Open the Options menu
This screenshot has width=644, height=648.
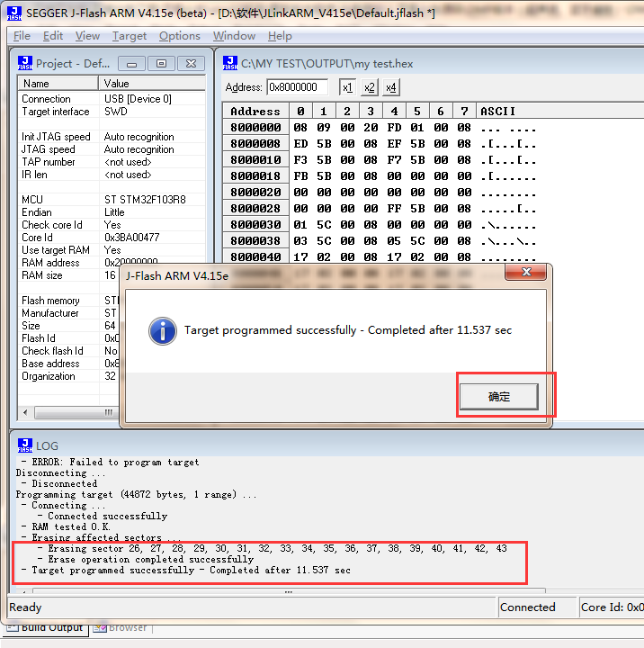click(180, 36)
